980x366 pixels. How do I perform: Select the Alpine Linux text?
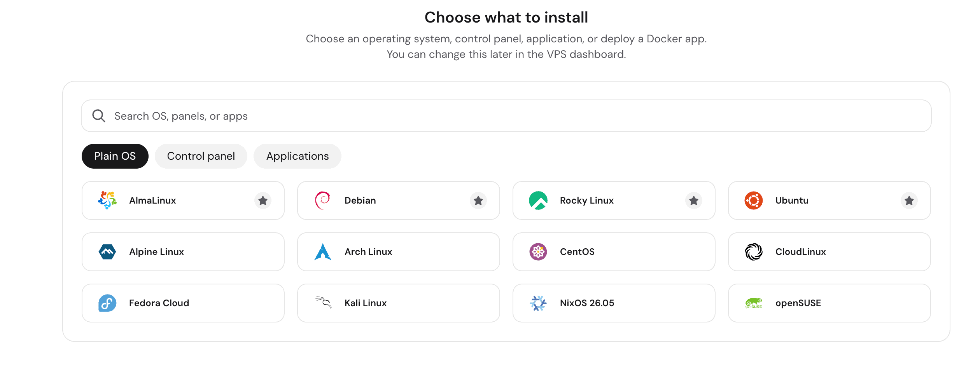click(x=156, y=252)
